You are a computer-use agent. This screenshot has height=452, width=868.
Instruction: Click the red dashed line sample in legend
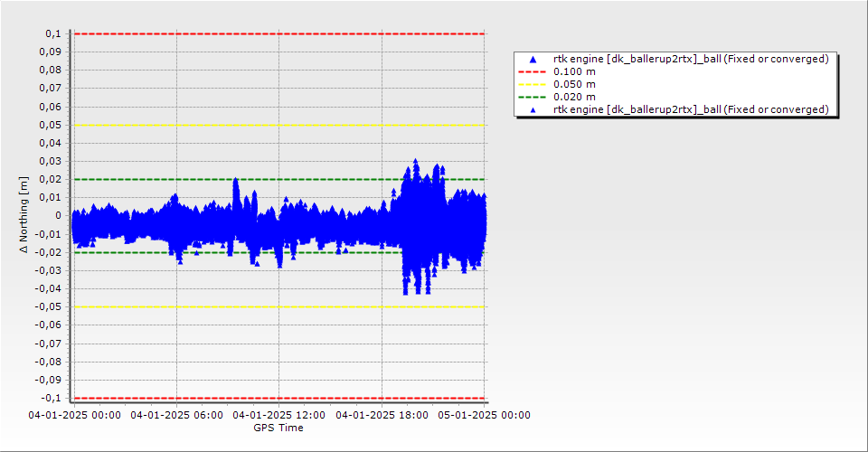pos(533,71)
